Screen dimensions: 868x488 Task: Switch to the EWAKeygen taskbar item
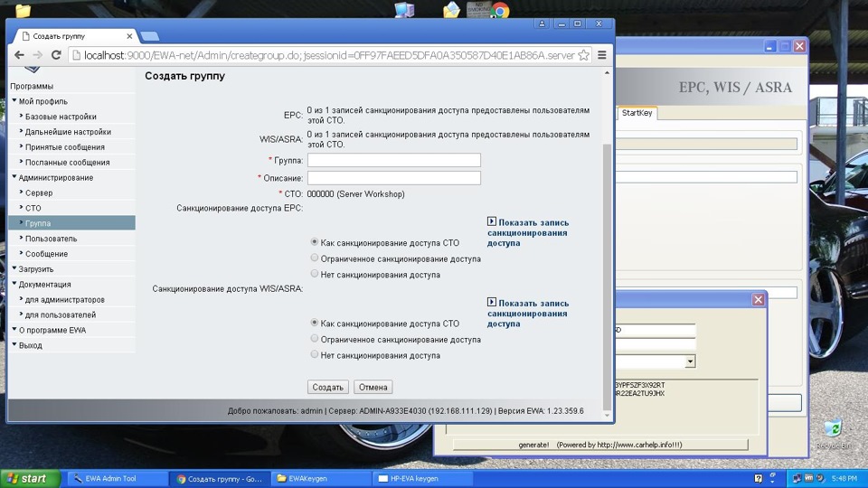pos(321,479)
